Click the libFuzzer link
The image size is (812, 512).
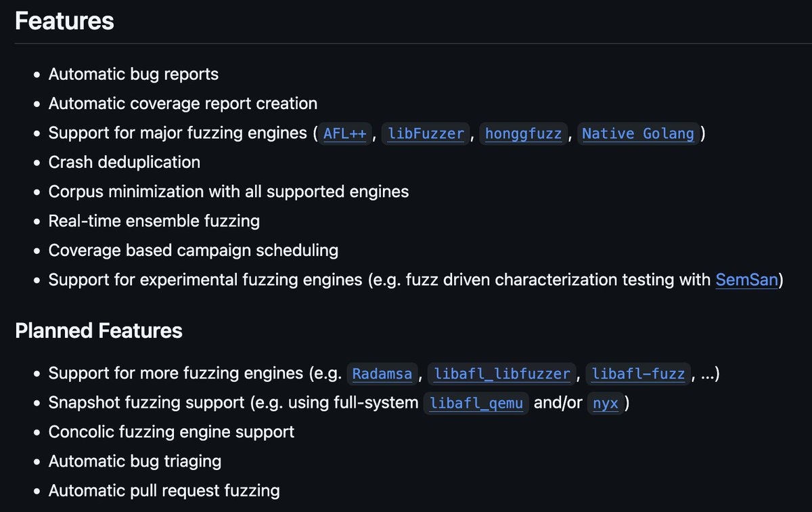426,133
